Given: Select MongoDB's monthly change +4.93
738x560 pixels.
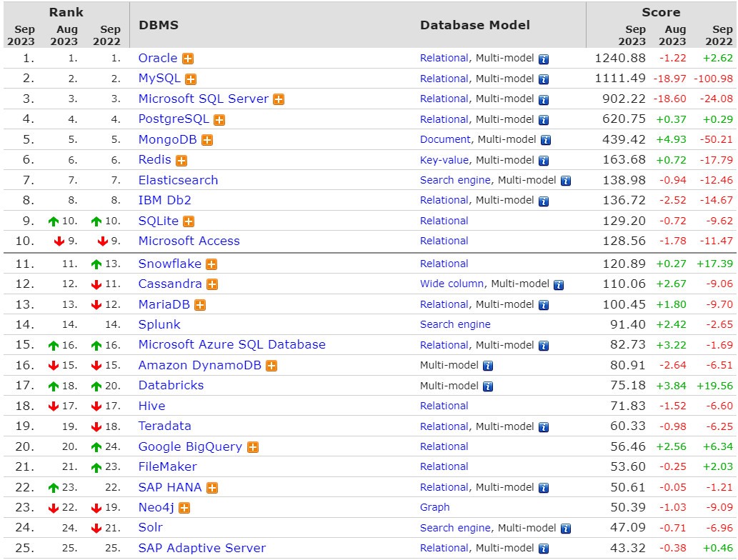Looking at the screenshot, I should click(671, 140).
